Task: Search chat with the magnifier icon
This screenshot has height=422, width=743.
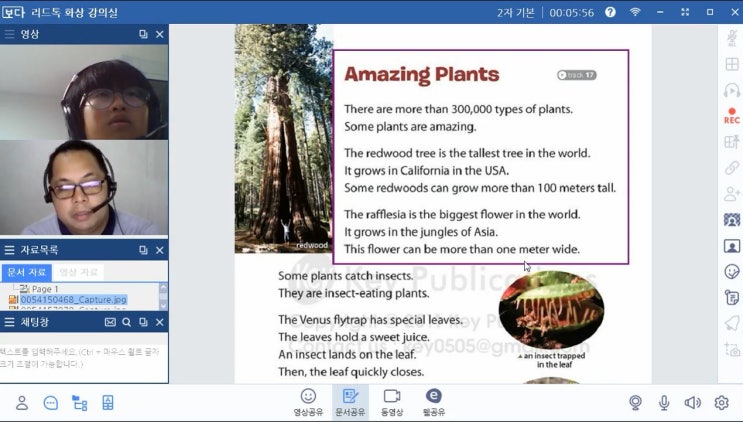Action: (x=127, y=323)
